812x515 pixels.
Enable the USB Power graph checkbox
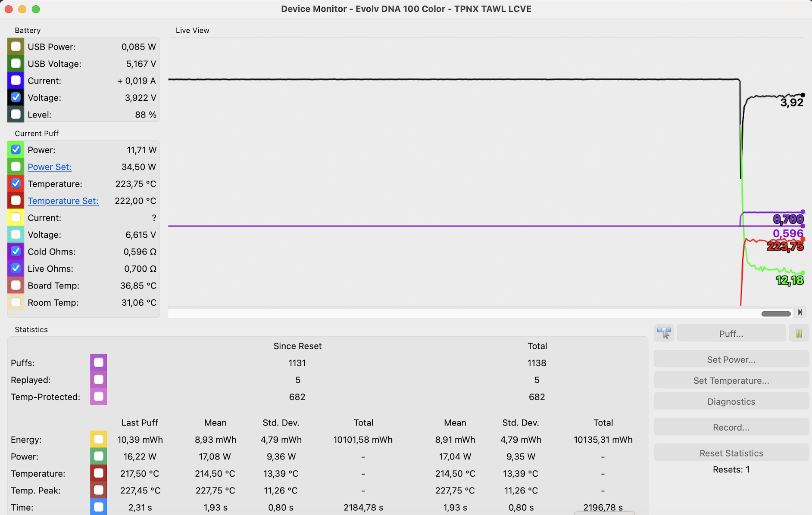(x=16, y=47)
